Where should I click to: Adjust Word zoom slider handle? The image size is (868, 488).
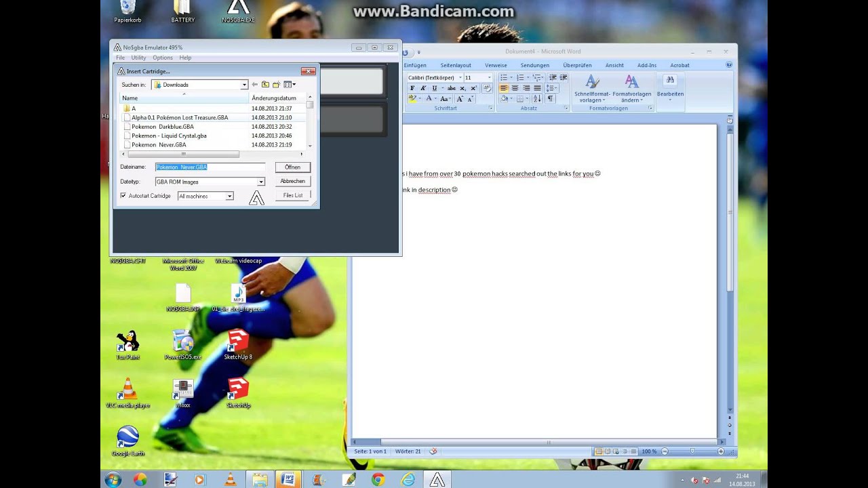click(692, 451)
